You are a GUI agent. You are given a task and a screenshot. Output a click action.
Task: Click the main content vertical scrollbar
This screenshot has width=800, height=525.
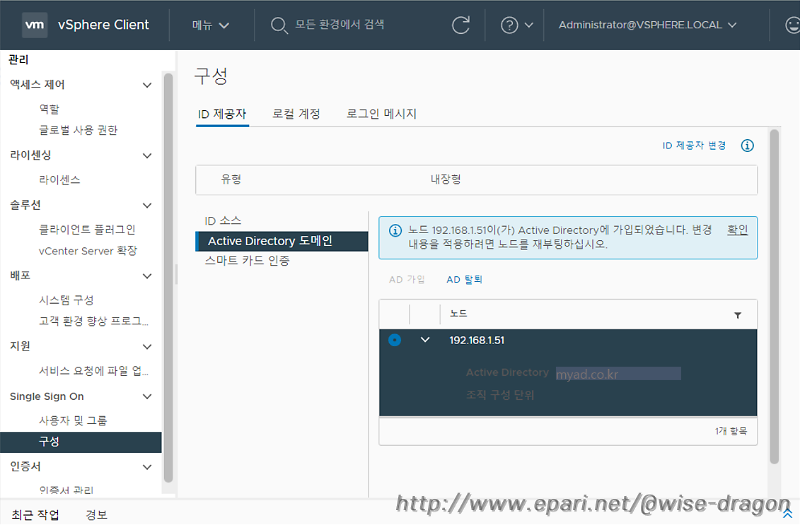pyautogui.click(x=774, y=296)
